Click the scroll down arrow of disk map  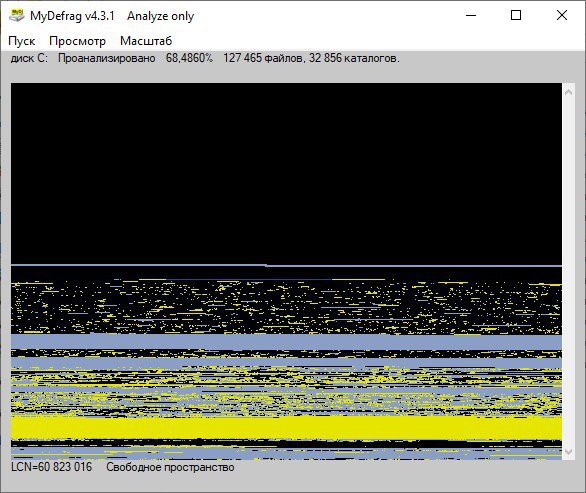tap(568, 452)
